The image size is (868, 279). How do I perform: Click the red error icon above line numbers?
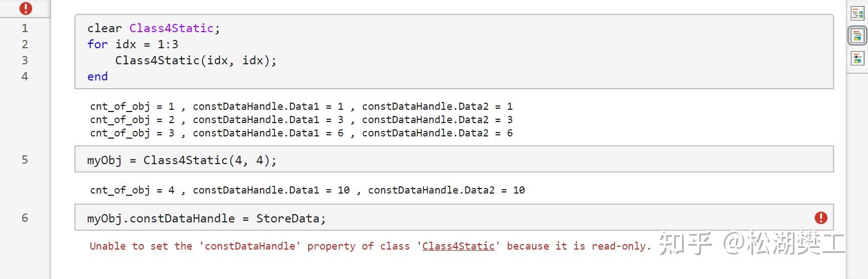pyautogui.click(x=26, y=8)
